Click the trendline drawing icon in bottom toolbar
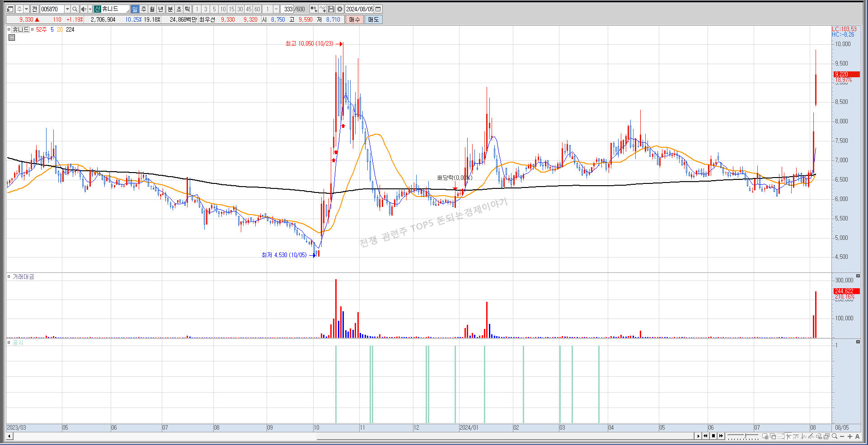 pyautogui.click(x=812, y=436)
